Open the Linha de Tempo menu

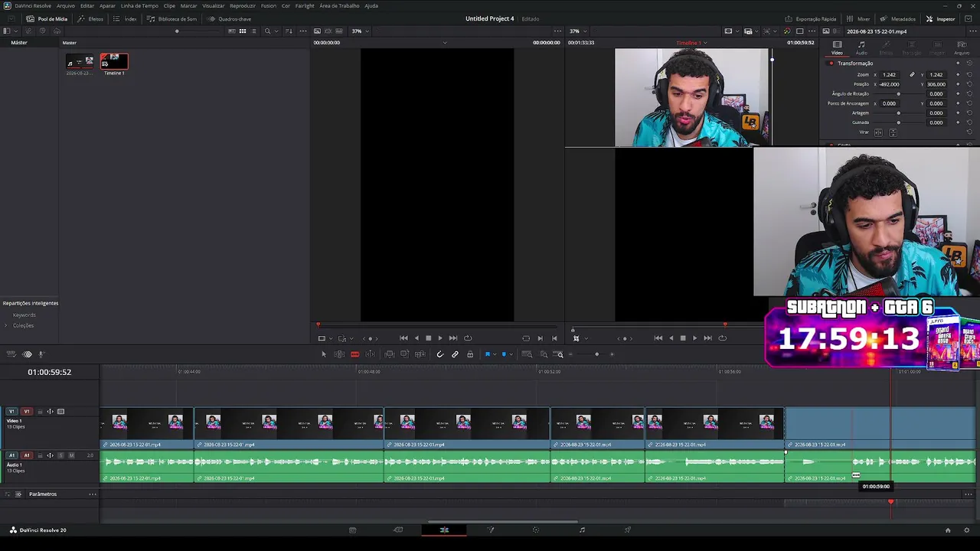[x=139, y=5]
